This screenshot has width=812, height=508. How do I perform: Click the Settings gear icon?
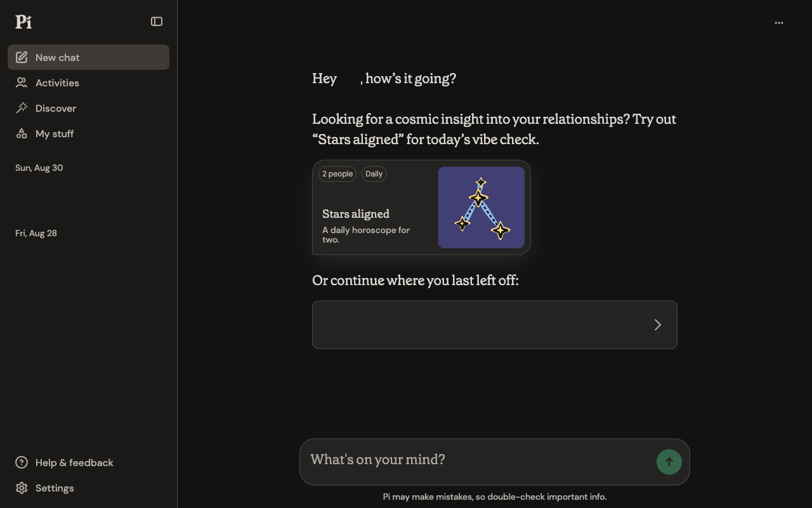[x=22, y=488]
